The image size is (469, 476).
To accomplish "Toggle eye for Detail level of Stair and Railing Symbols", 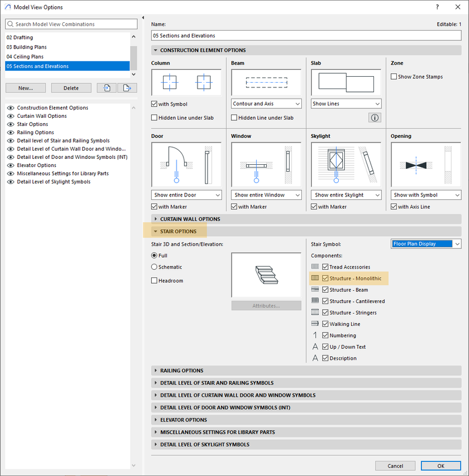I will [11, 141].
